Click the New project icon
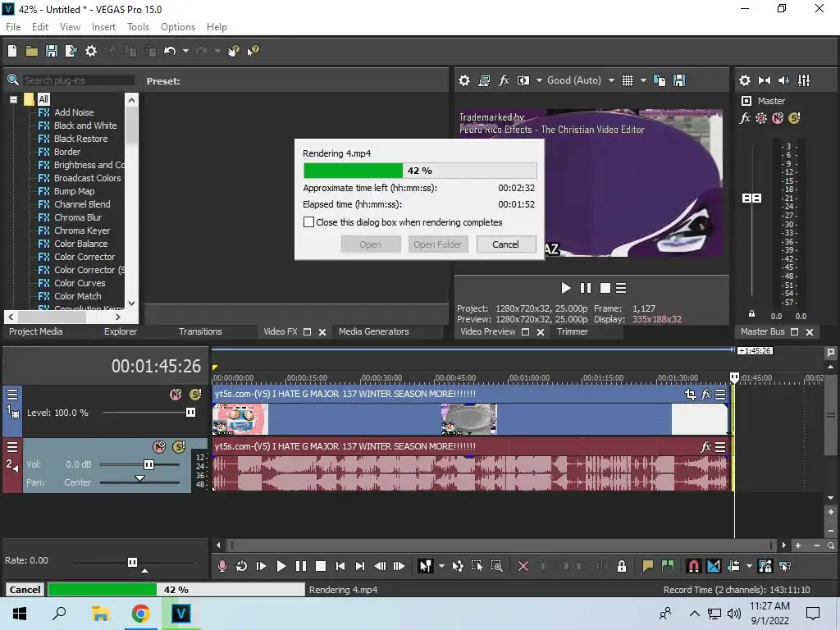840x630 pixels. pos(11,51)
